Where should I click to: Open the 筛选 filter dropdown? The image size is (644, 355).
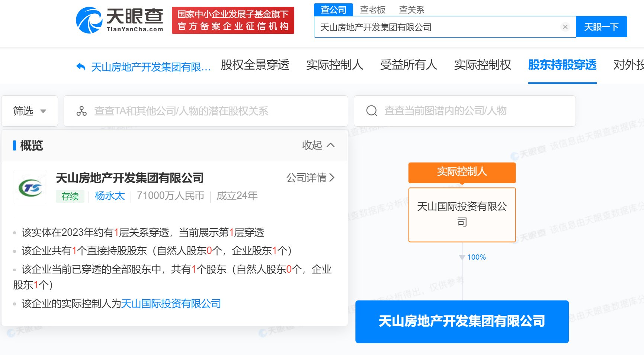click(x=29, y=111)
